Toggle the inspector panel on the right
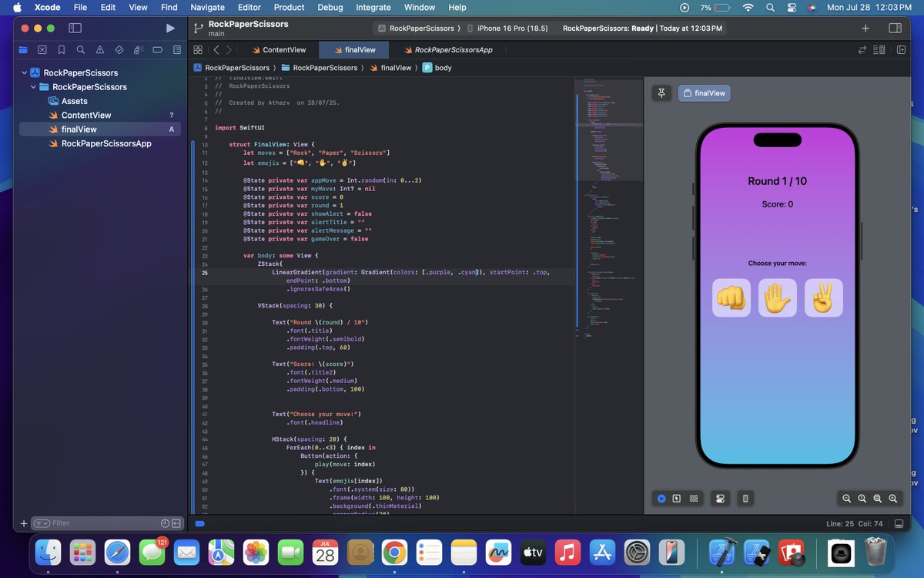 coord(895,28)
